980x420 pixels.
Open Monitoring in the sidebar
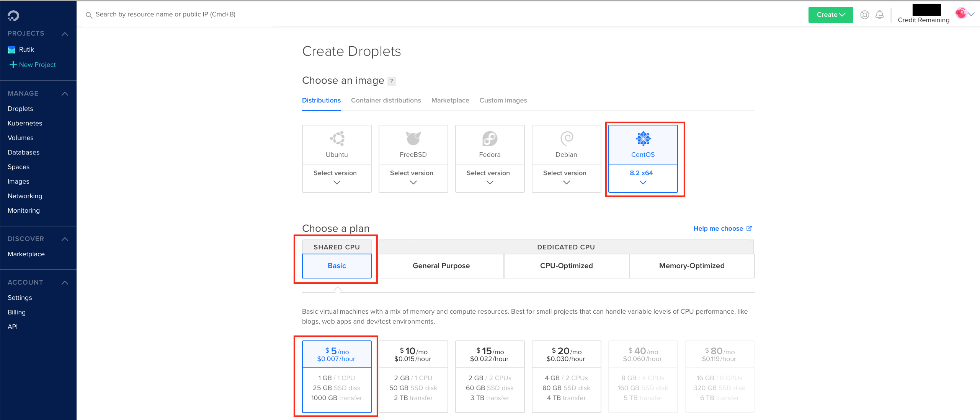[x=24, y=210]
